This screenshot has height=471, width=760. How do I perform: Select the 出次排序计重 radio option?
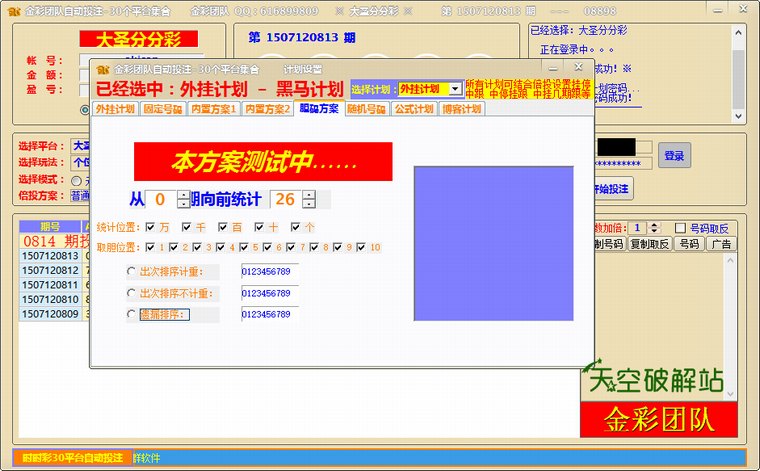click(132, 271)
